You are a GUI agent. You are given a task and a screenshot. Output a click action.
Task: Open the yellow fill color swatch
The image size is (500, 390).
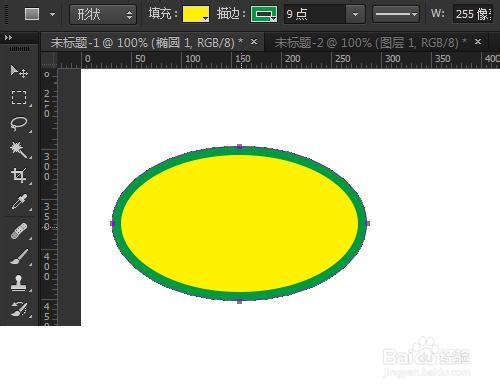(196, 14)
